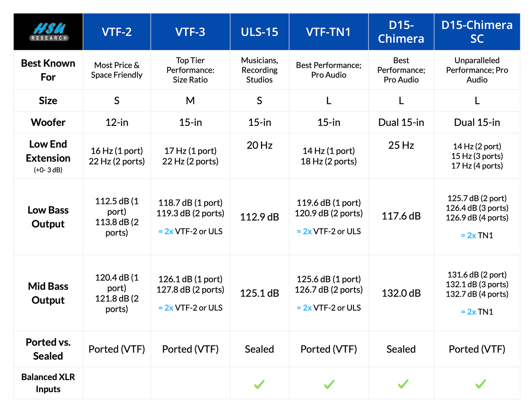Click the Low End Extension row label

48,151
